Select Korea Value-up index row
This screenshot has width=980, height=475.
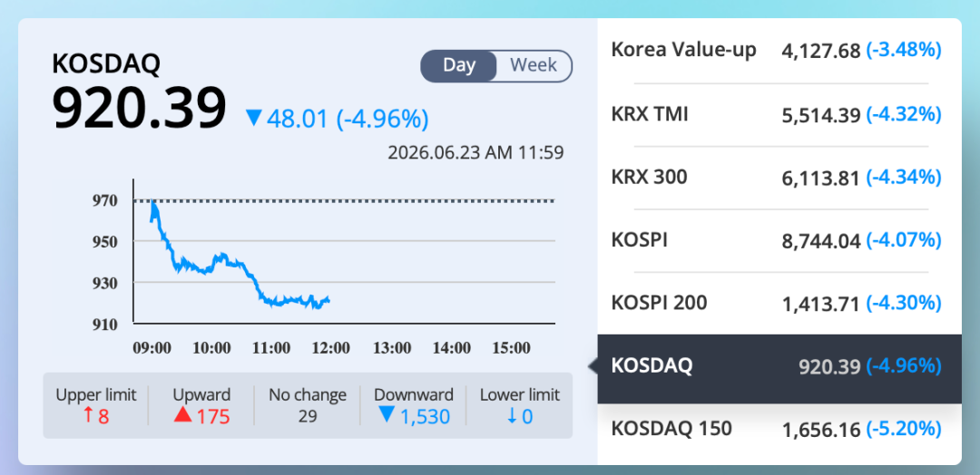(779, 51)
